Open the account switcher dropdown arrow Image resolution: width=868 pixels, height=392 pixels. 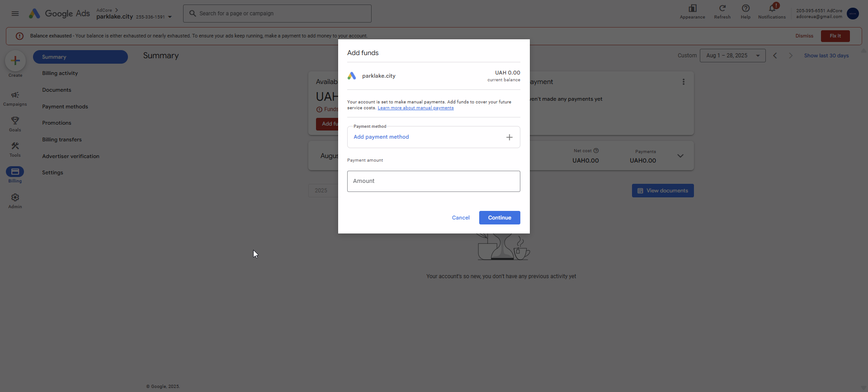tap(170, 17)
